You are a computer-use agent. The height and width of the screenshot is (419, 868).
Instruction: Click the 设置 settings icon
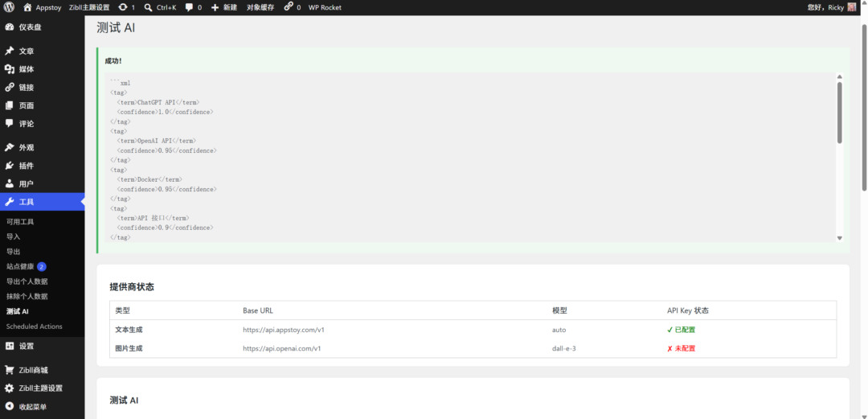[10, 346]
